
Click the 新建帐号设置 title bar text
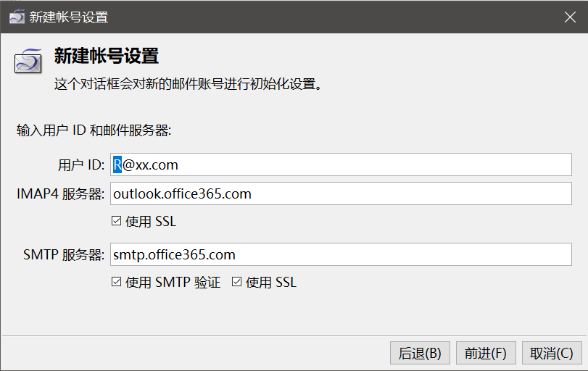tap(69, 17)
